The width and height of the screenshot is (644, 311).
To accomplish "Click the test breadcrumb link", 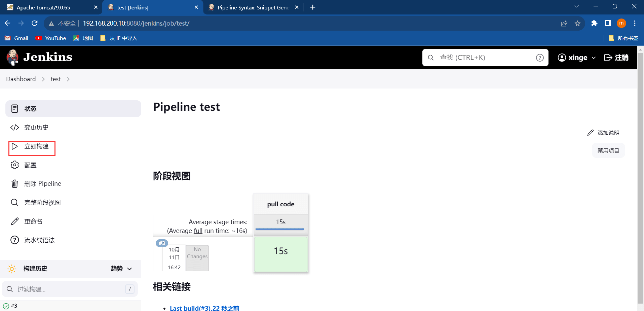I will tap(56, 79).
